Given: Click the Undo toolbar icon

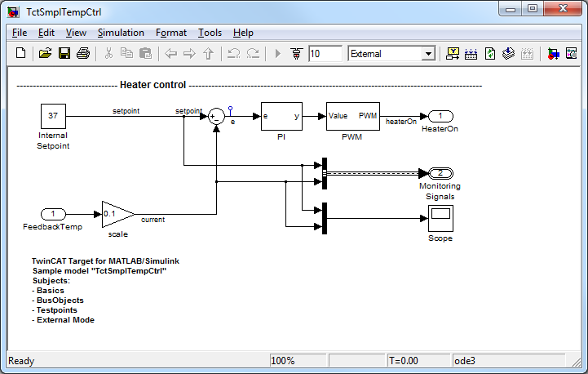Looking at the screenshot, I should tap(234, 53).
